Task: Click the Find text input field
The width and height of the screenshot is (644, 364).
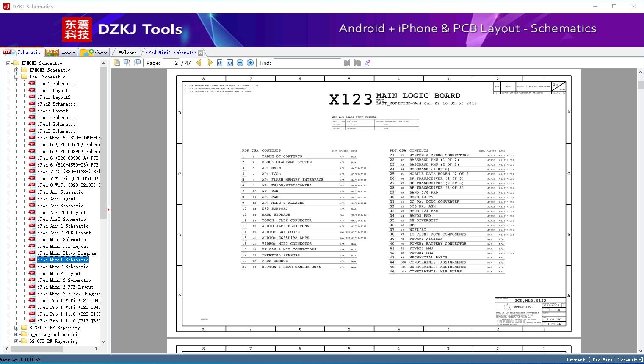Action: [x=307, y=63]
